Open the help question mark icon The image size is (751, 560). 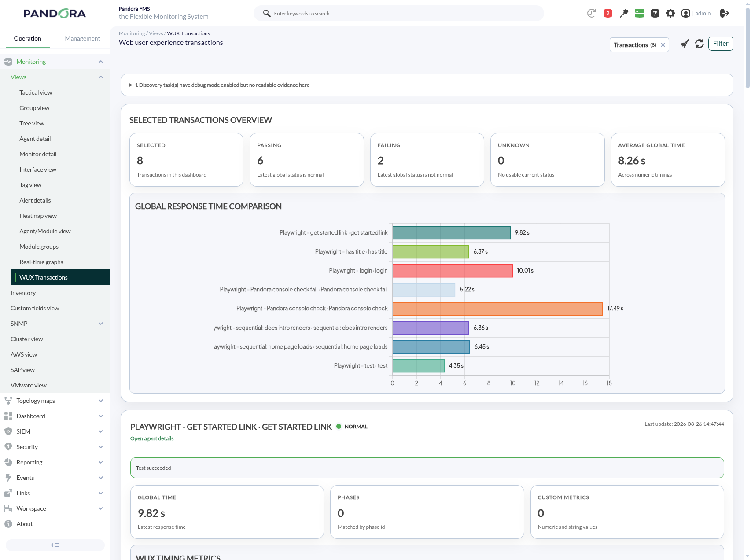click(x=655, y=13)
